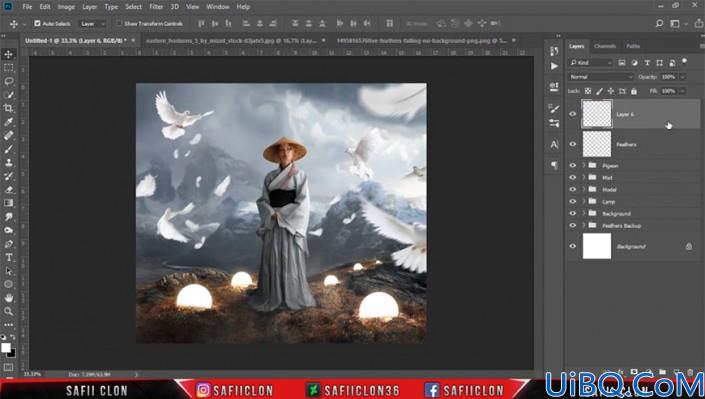Image resolution: width=705 pixels, height=399 pixels.
Task: Select the Pen tool
Action: (9, 244)
